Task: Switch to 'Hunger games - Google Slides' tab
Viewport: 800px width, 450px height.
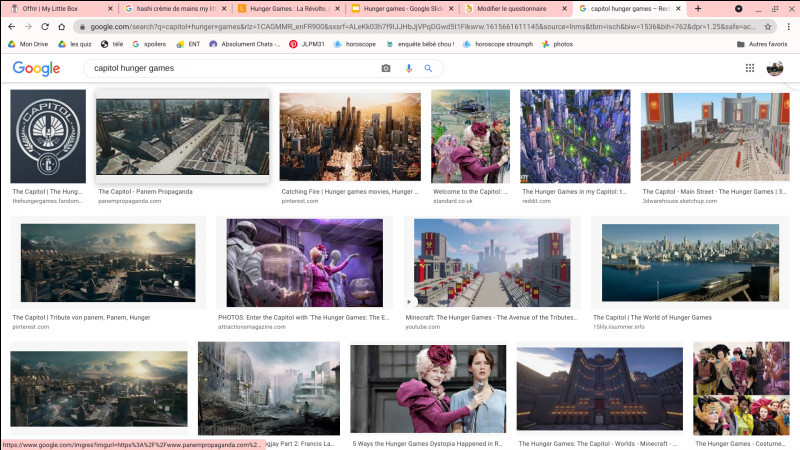Action: pos(402,9)
